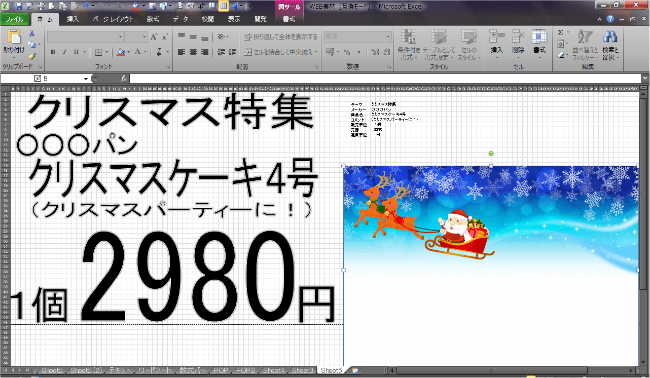Click the merge and center cells button
Screen dimensions: 650x378
click(279, 52)
